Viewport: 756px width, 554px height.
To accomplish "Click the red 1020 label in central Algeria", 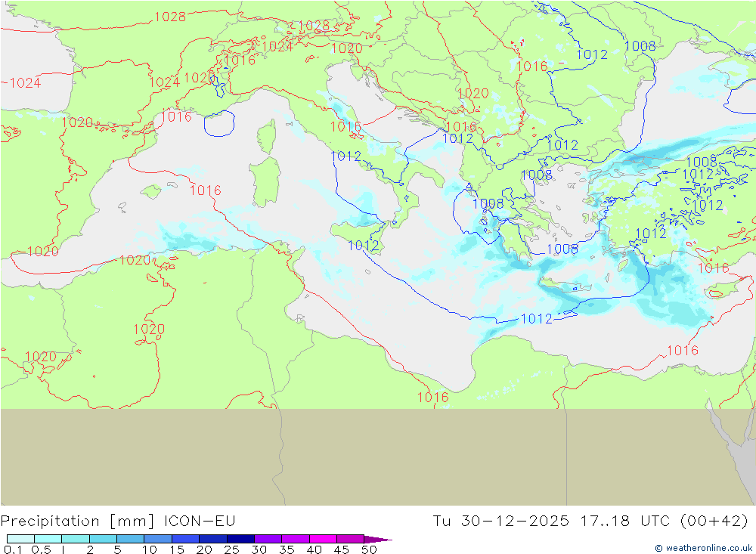I will 149,330.
